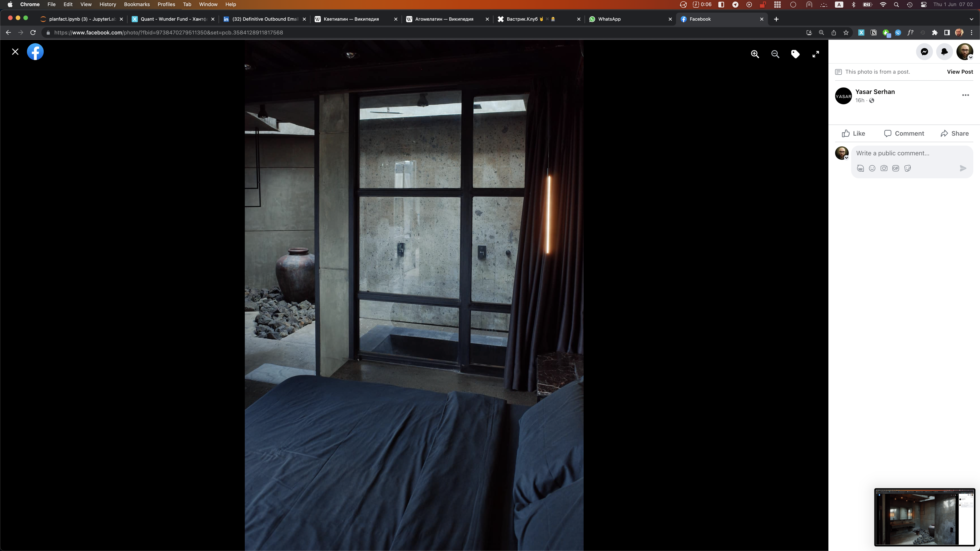The image size is (980, 551).
Task: Add a GIF to the comment
Action: [896, 168]
